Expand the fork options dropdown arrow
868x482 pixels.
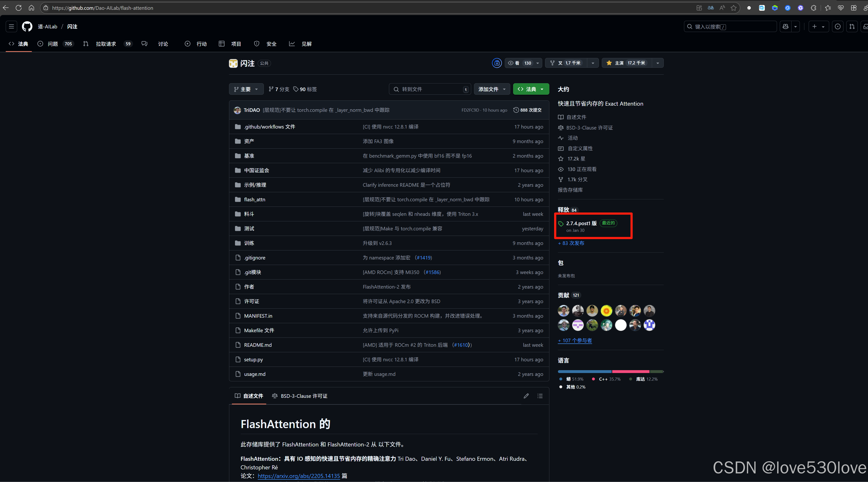tap(593, 63)
